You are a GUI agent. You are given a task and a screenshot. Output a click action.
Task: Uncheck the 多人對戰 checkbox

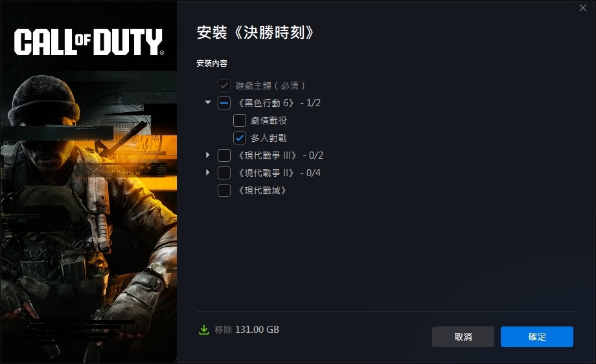tap(240, 138)
